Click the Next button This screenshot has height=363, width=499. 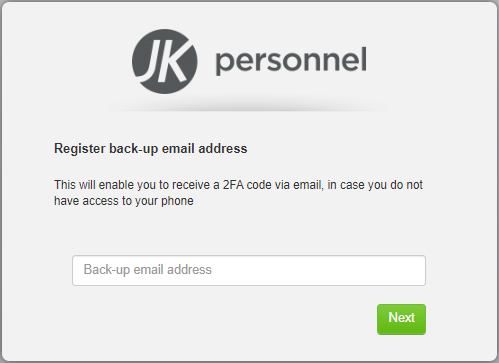(x=401, y=319)
